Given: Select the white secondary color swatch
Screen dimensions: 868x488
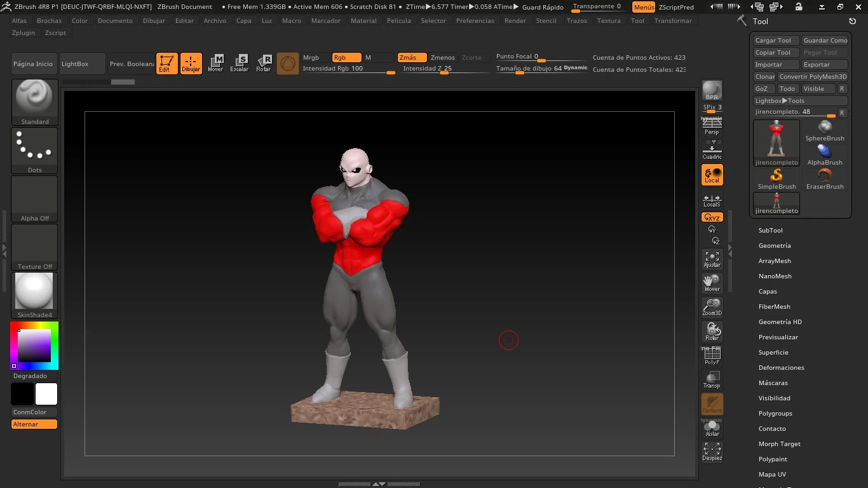Looking at the screenshot, I should click(46, 394).
